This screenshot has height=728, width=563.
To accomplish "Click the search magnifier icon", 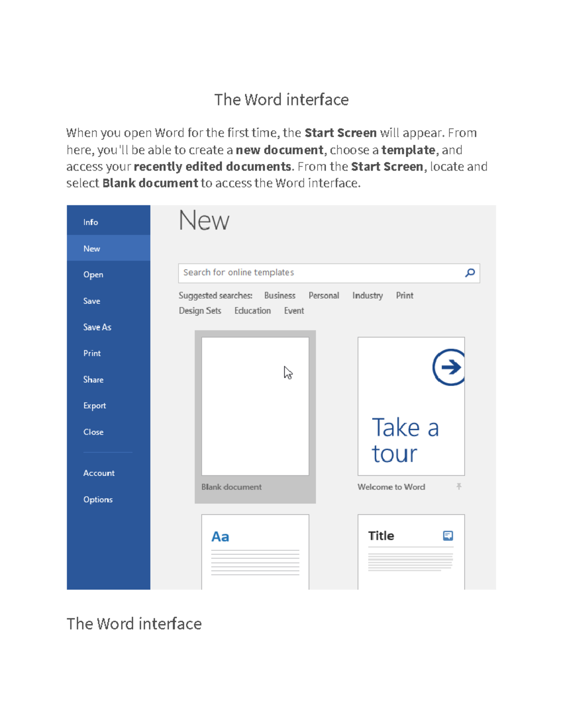I will click(470, 273).
